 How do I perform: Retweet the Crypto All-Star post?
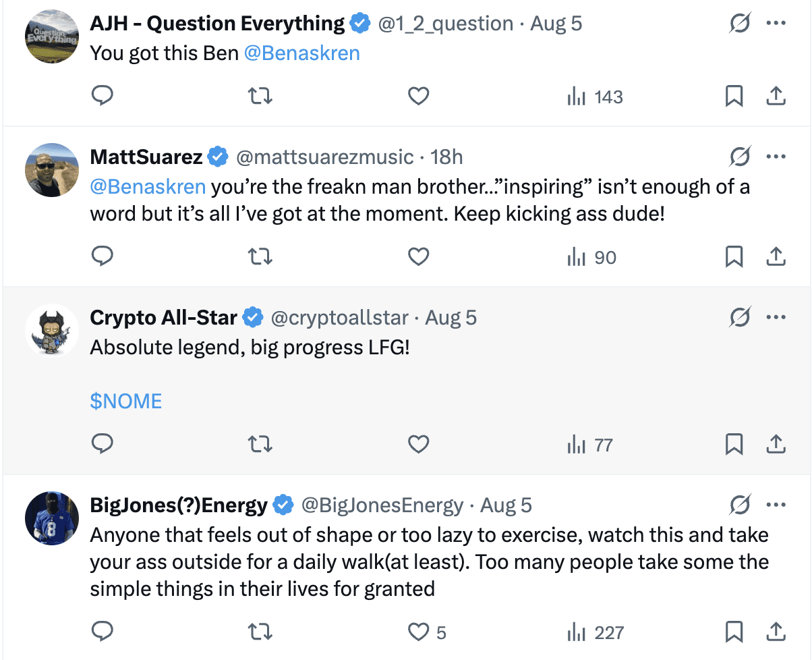coord(260,445)
